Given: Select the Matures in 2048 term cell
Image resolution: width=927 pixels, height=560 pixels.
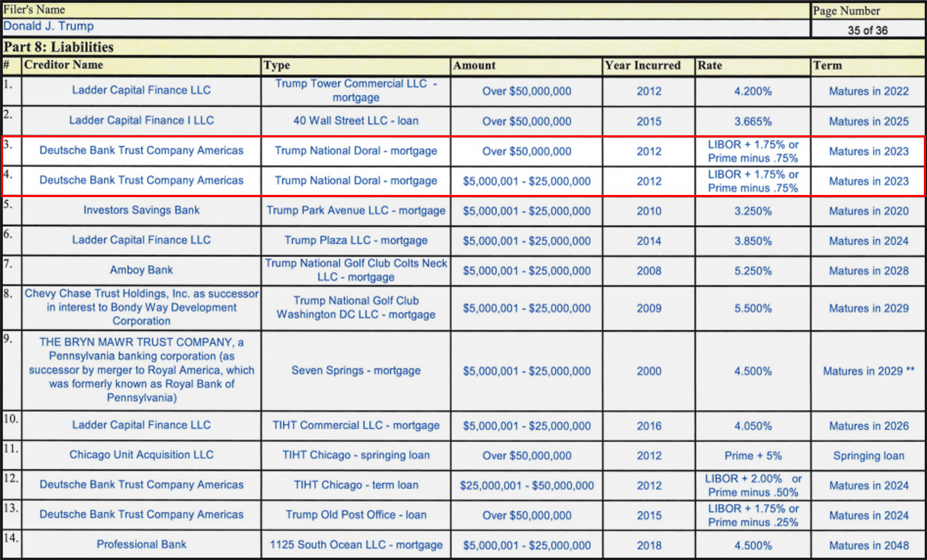Looking at the screenshot, I should click(868, 545).
